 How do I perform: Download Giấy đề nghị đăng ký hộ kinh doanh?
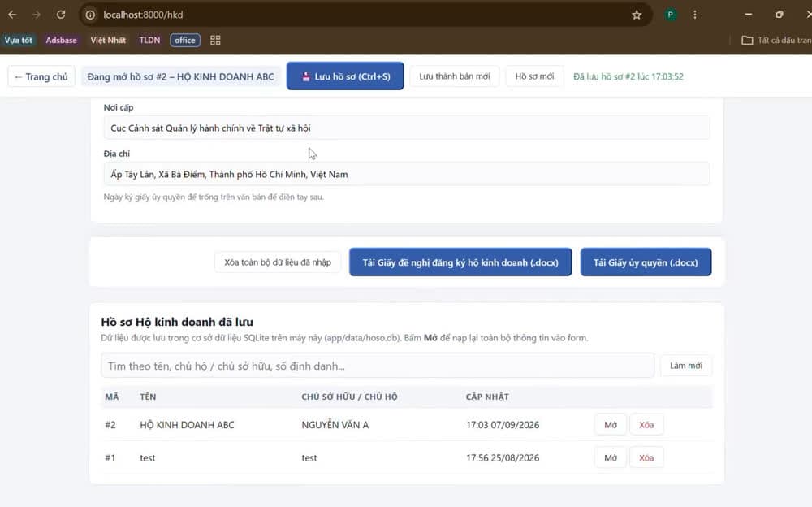click(460, 262)
